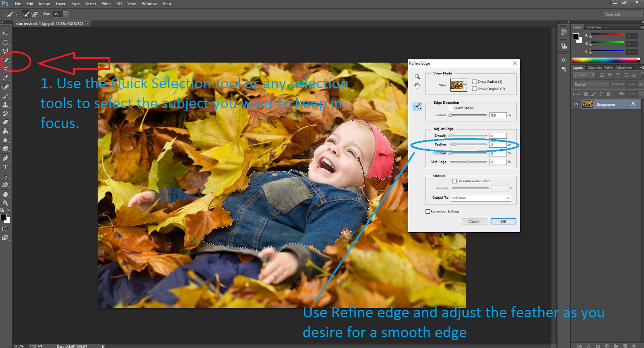The image size is (644, 348).
Task: Select the Hand tool in toolbox
Action: [5, 194]
